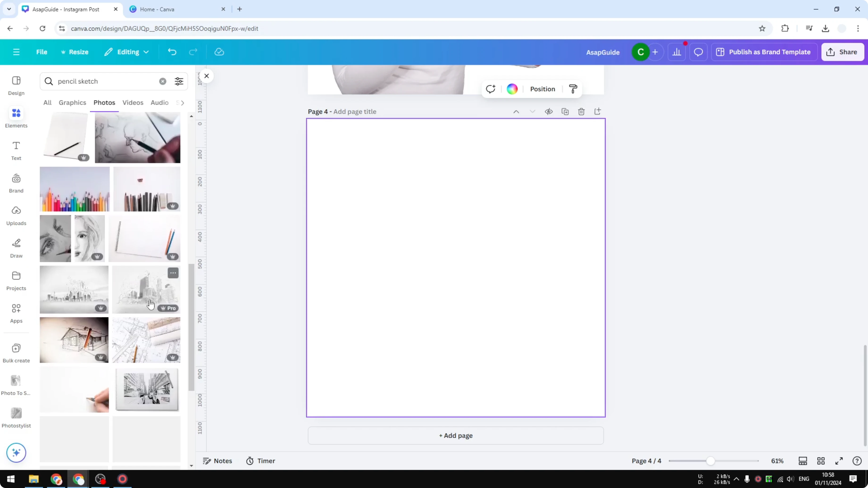The image size is (868, 488).
Task: Toggle the bookmark star in address bar
Action: (x=763, y=28)
